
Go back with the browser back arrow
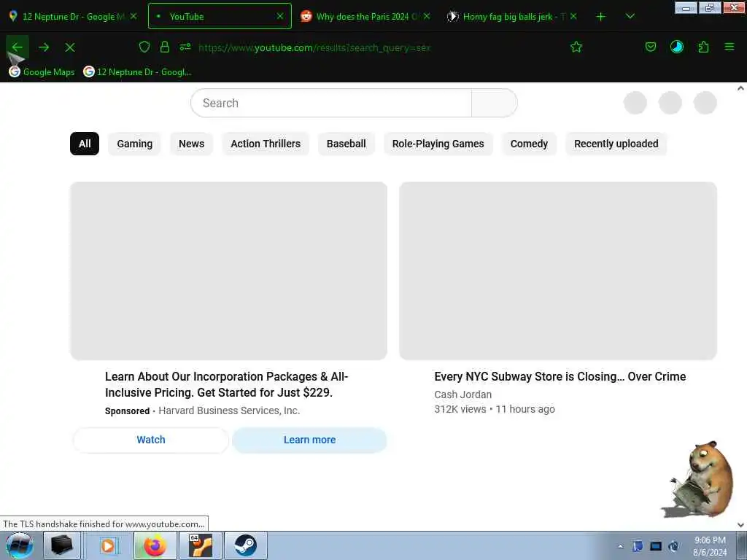[18, 47]
